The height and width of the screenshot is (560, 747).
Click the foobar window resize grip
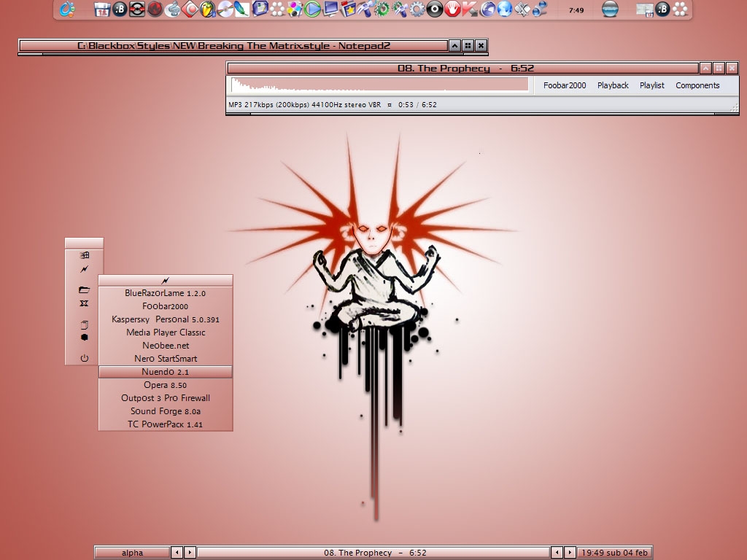tap(734, 108)
